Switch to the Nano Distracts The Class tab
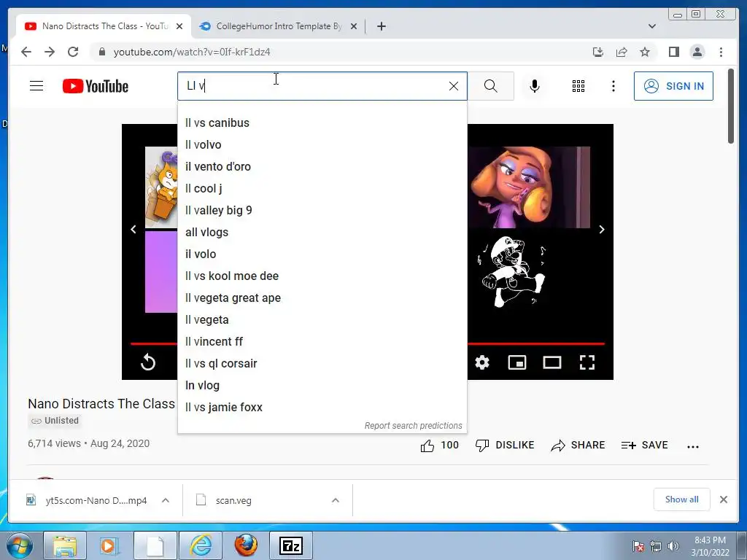 (104, 26)
